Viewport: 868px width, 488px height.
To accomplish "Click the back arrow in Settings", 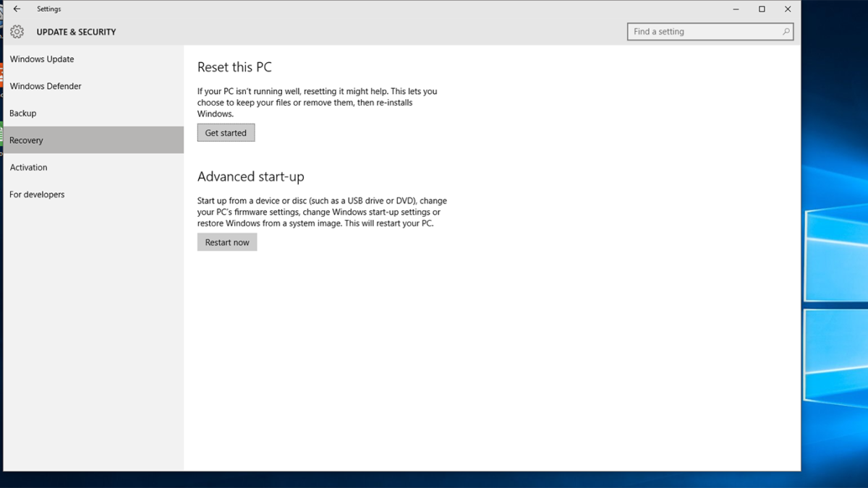I will 15,9.
